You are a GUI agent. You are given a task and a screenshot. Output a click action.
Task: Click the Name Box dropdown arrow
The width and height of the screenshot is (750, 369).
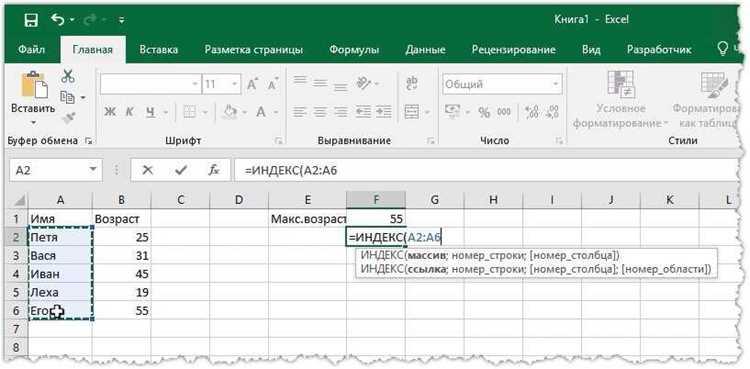[x=92, y=170]
